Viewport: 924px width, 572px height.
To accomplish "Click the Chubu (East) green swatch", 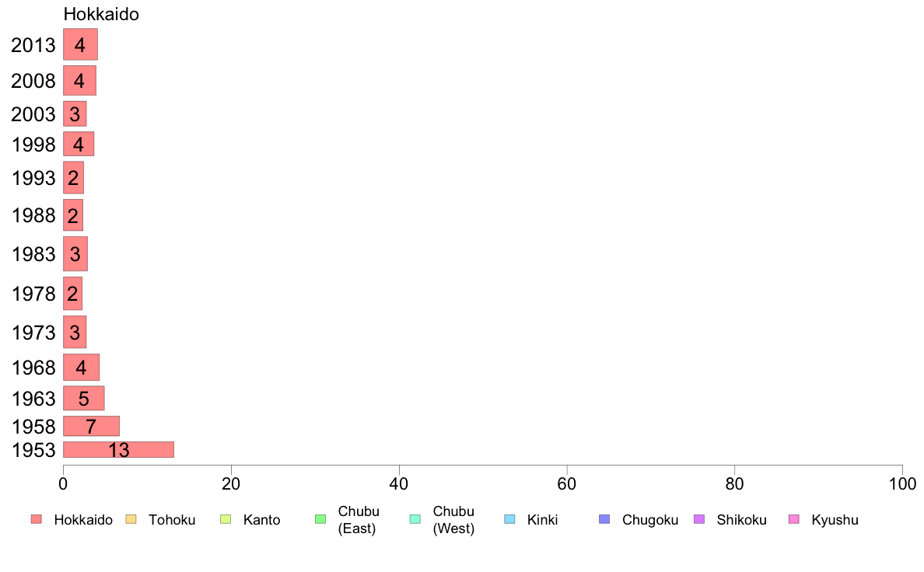I will pos(320,519).
